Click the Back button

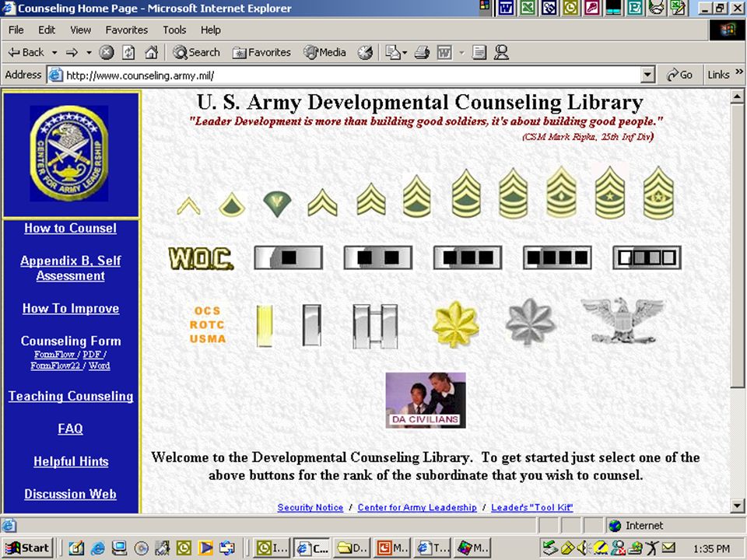pos(26,52)
